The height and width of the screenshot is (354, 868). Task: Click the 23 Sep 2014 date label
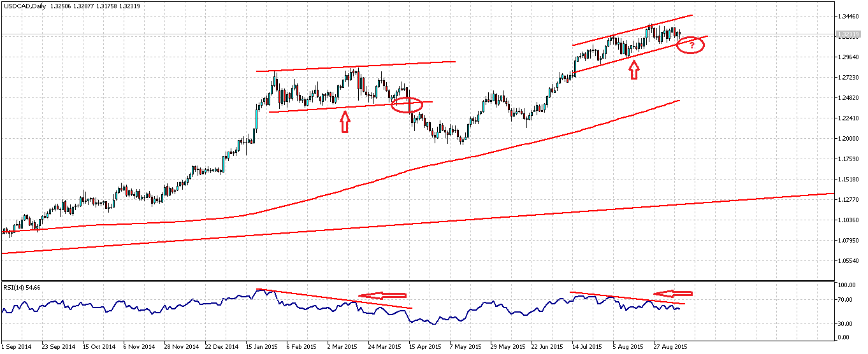tap(58, 347)
